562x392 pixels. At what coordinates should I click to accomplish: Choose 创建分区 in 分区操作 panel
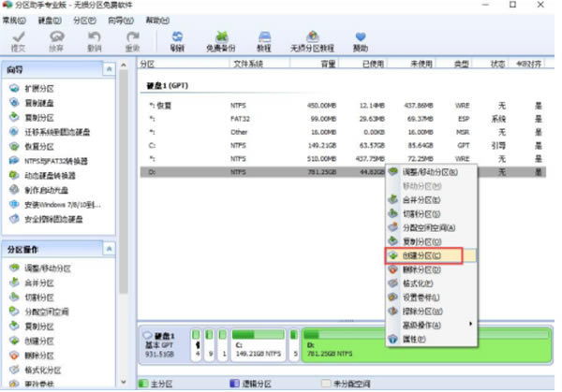pos(32,341)
